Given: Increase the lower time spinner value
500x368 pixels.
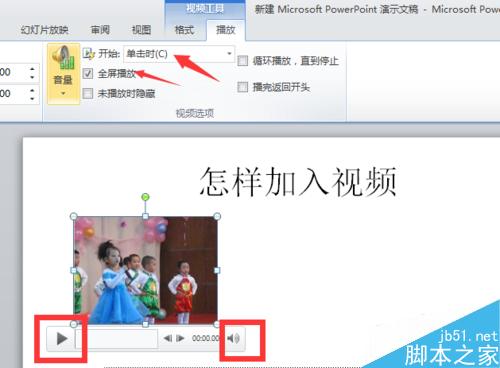Looking at the screenshot, I should tap(32, 90).
